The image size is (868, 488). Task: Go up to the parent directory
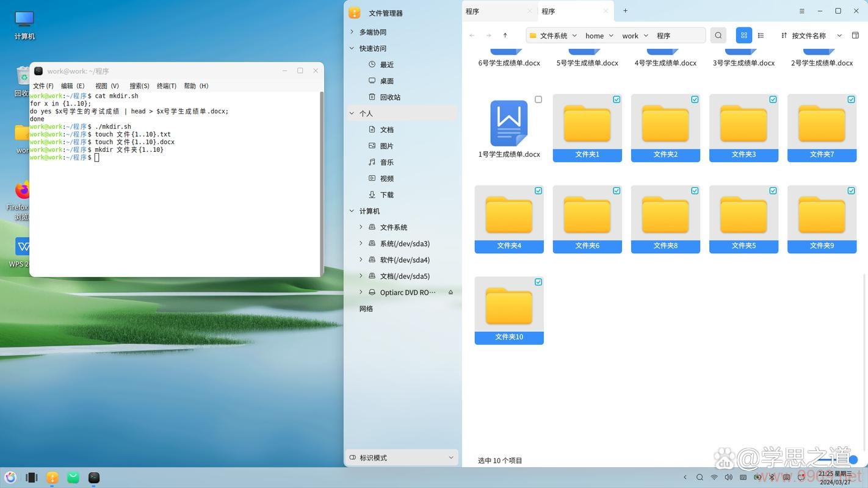click(x=505, y=35)
